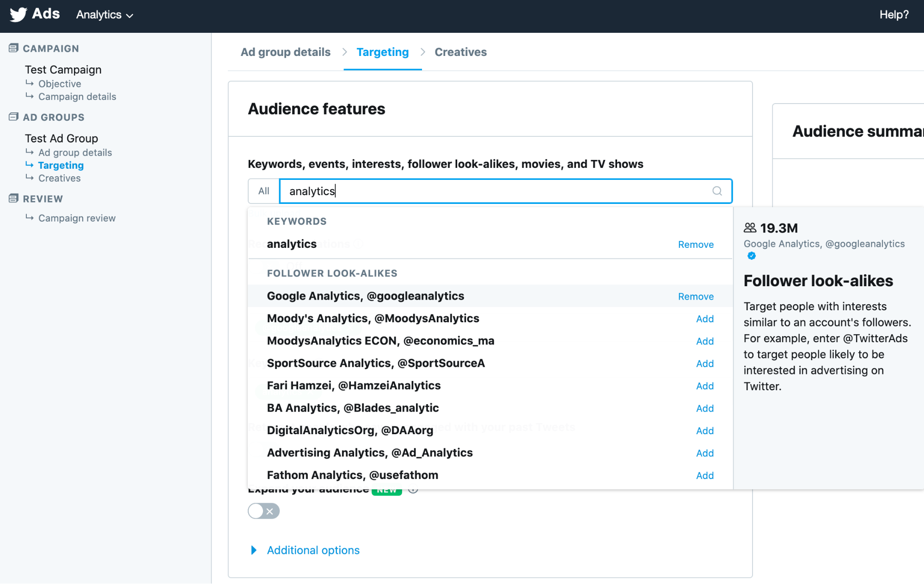Click the search magnifier icon

coord(717,191)
